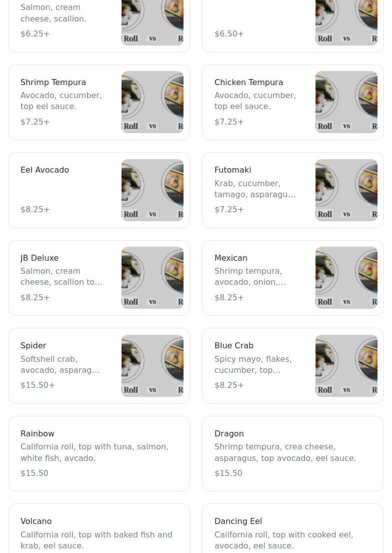Open the Dragon roll menu item
The width and height of the screenshot is (392, 553).
tap(293, 453)
